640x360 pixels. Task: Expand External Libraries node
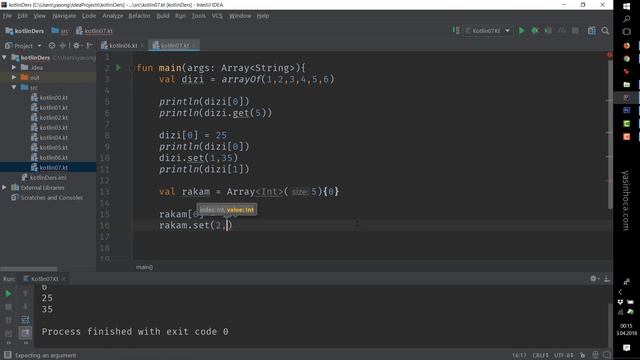[4, 187]
